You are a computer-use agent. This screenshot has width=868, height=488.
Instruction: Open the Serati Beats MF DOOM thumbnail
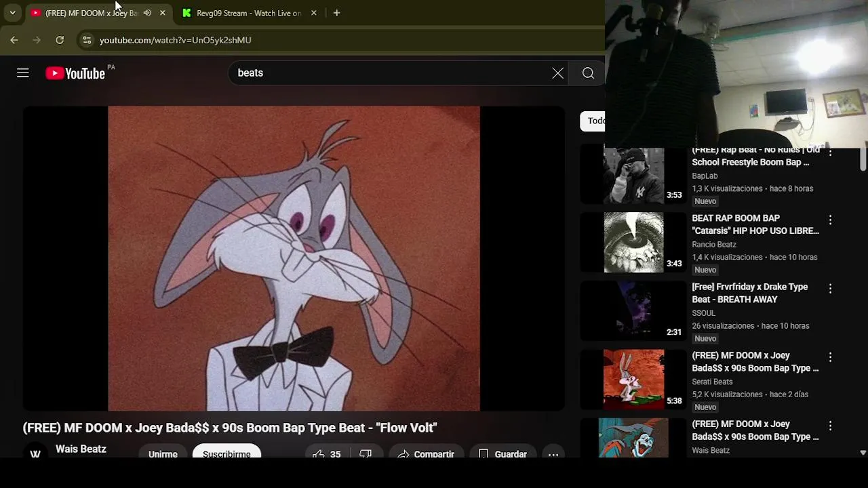click(x=634, y=380)
